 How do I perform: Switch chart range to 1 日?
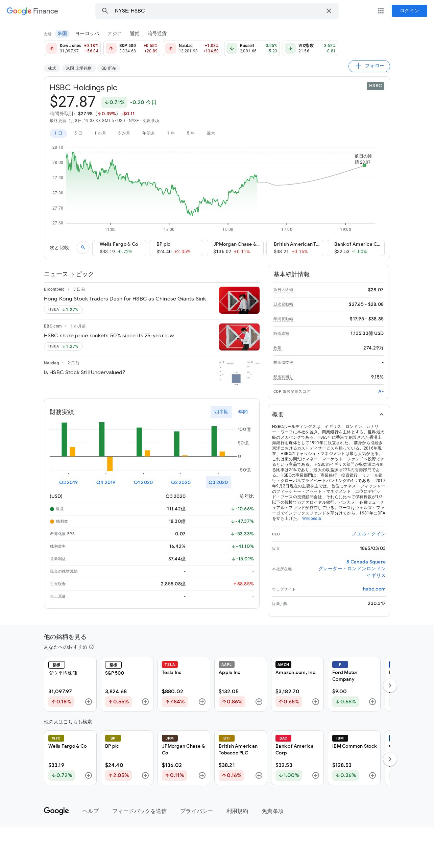58,133
